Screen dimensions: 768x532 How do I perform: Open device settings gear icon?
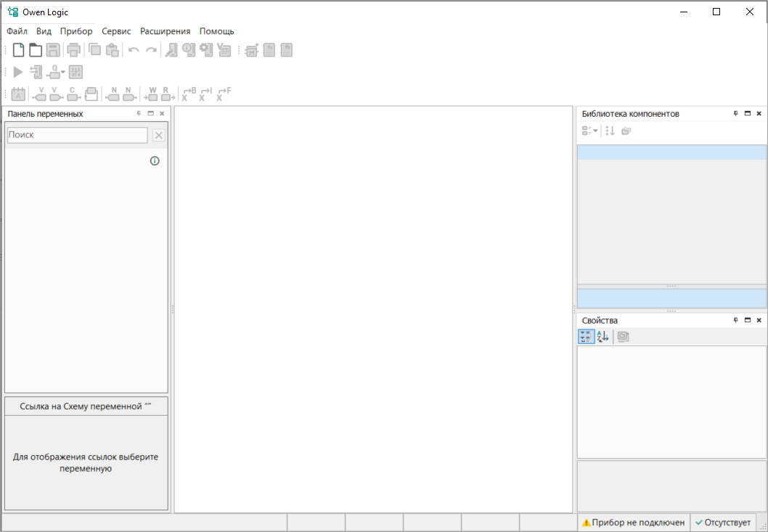click(x=206, y=50)
